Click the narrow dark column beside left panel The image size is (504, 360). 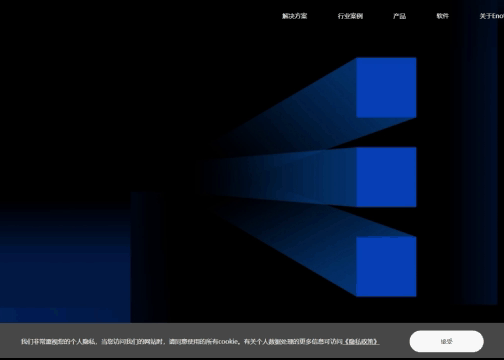click(148, 257)
